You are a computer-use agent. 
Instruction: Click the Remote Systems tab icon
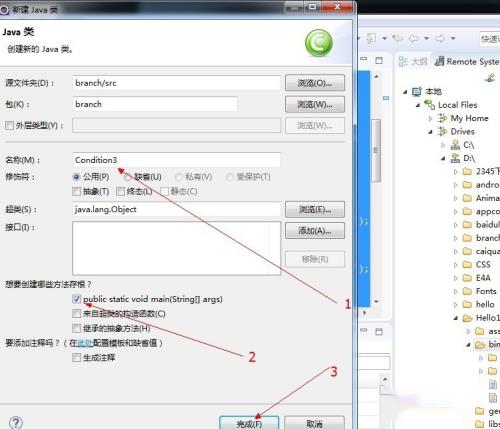tap(439, 61)
